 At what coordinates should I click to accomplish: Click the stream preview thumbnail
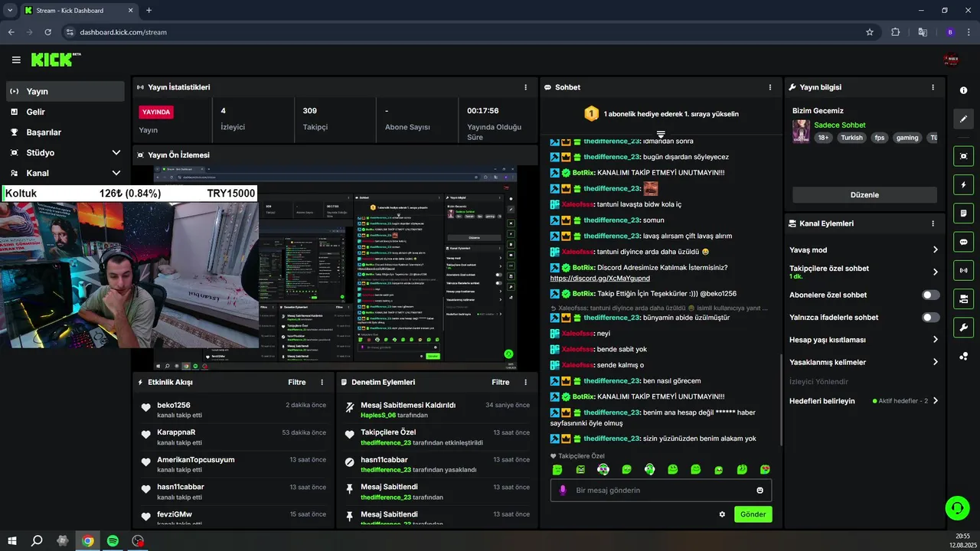(335, 268)
